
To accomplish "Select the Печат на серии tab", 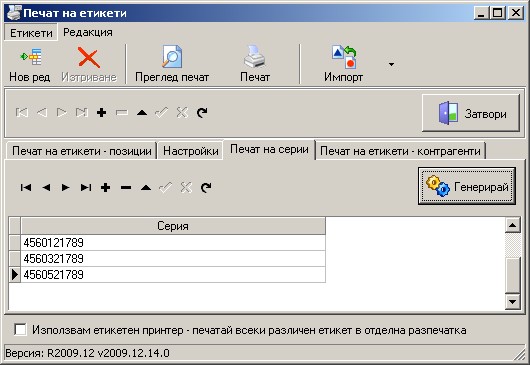I will pos(269,149).
